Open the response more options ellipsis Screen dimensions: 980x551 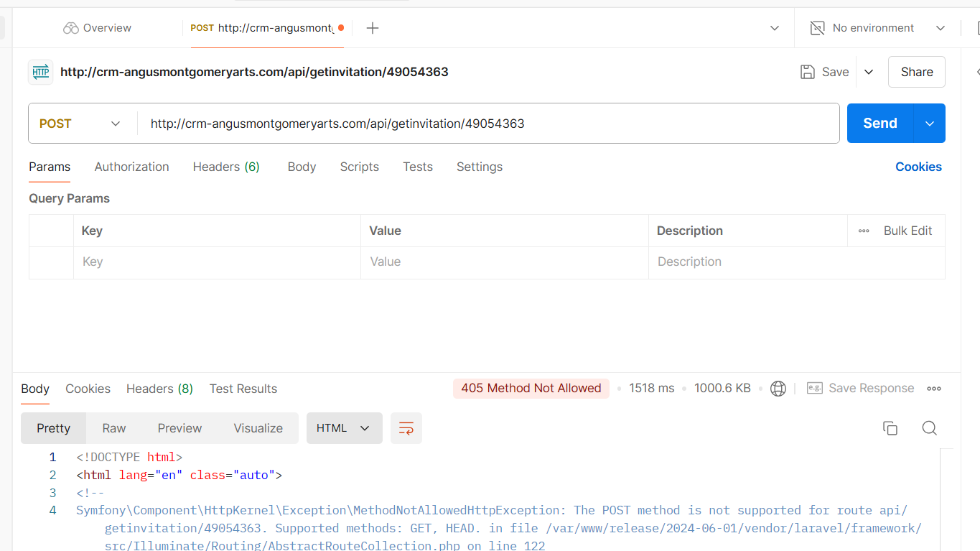[933, 389]
